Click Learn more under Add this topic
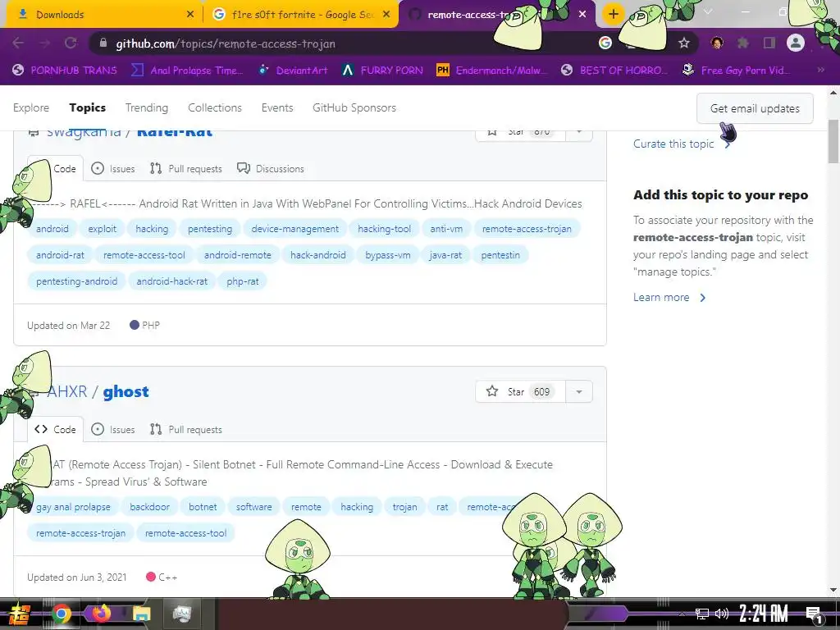Image resolution: width=840 pixels, height=630 pixels. pyautogui.click(x=669, y=297)
